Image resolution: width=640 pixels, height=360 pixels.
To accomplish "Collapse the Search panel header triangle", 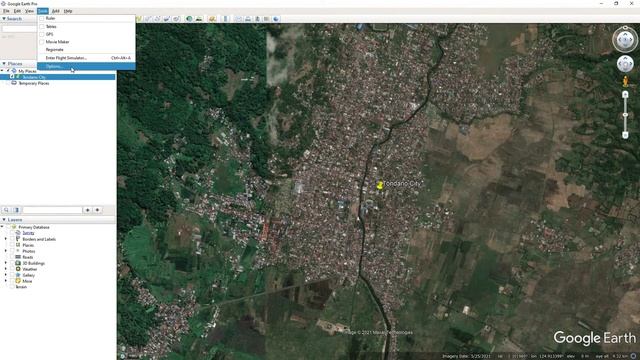I will [4, 19].
